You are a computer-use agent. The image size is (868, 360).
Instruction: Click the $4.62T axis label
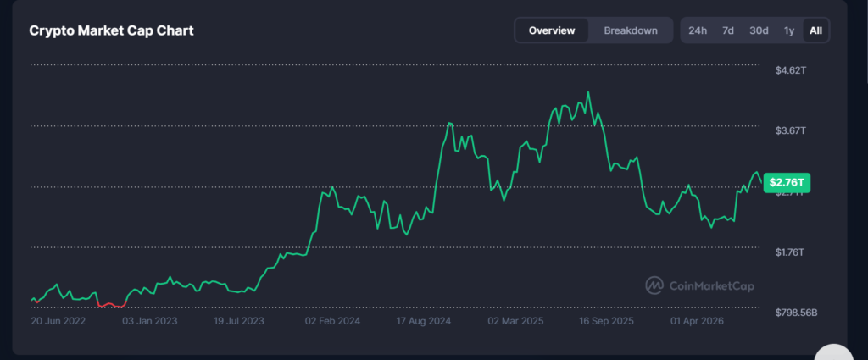pos(791,70)
